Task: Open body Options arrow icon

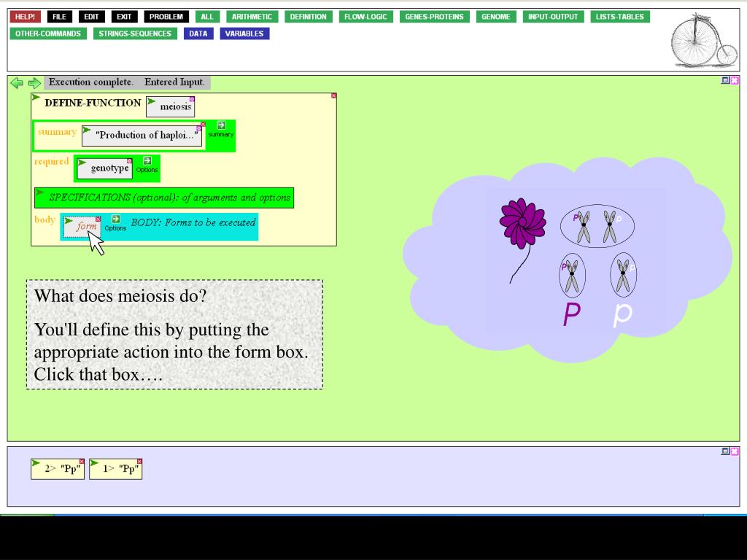Action: 116,219
